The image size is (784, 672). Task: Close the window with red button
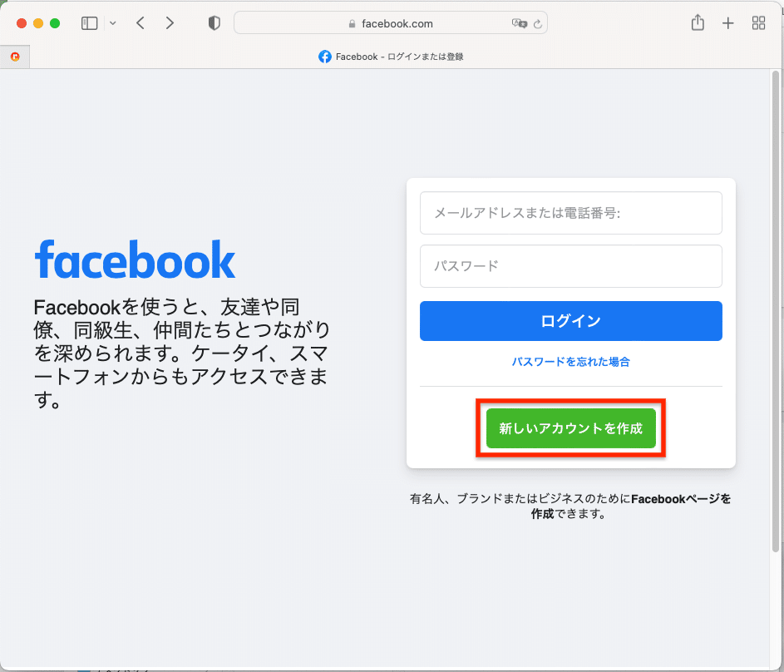click(x=21, y=23)
